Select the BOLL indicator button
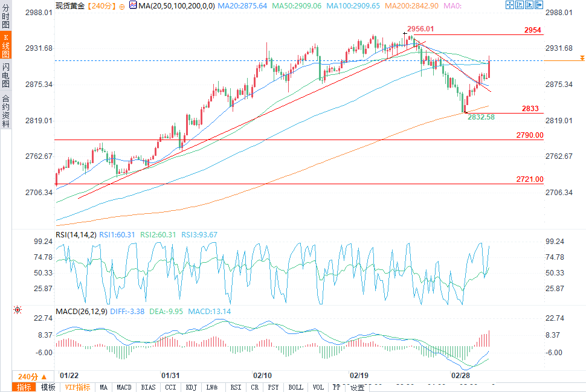The height and width of the screenshot is (392, 586). [x=295, y=387]
